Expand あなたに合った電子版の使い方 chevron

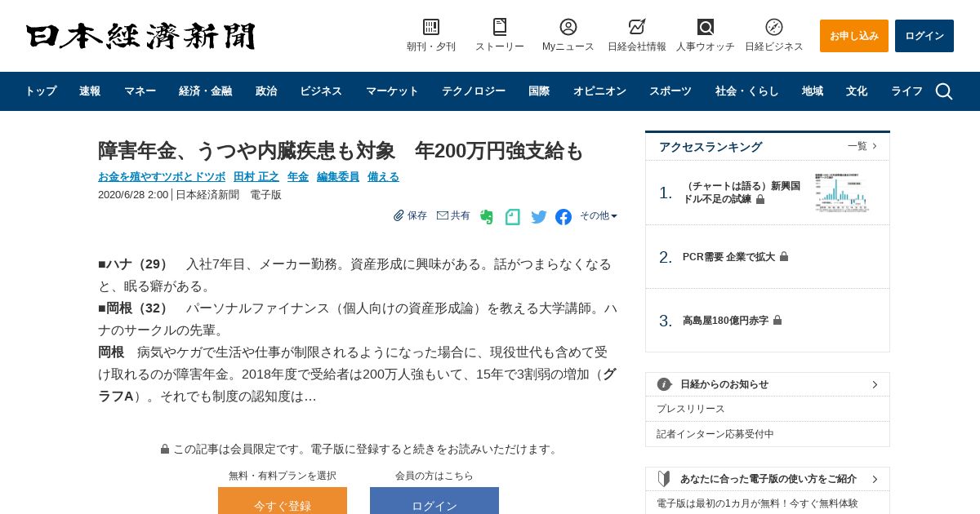point(875,479)
